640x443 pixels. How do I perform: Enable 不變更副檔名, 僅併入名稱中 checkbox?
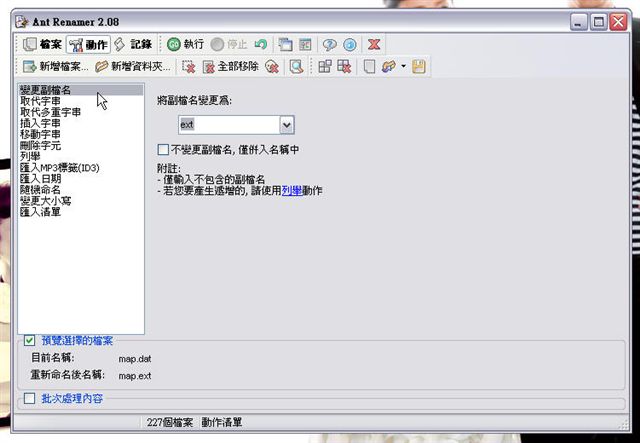163,150
